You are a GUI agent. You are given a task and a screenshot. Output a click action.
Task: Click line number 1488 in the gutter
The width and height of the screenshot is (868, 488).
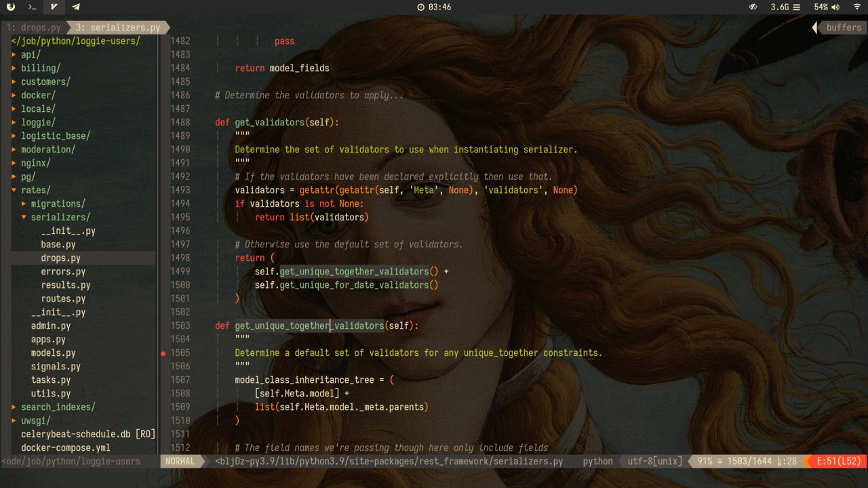pos(180,122)
